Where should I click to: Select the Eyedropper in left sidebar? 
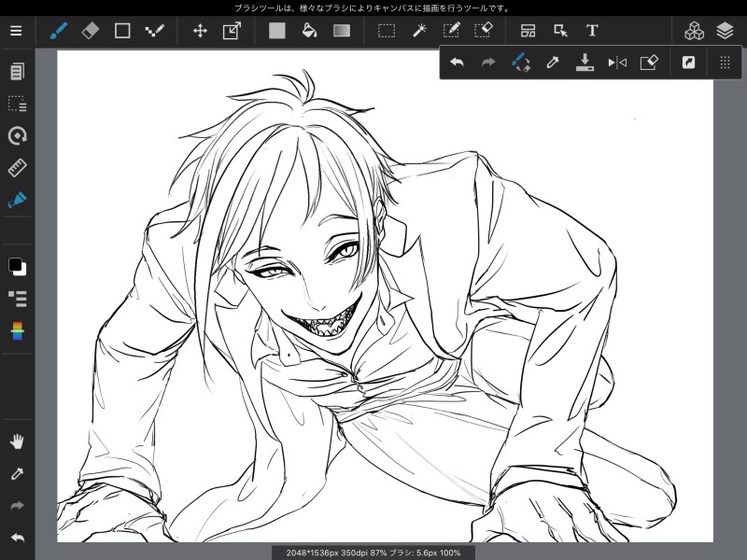17,474
